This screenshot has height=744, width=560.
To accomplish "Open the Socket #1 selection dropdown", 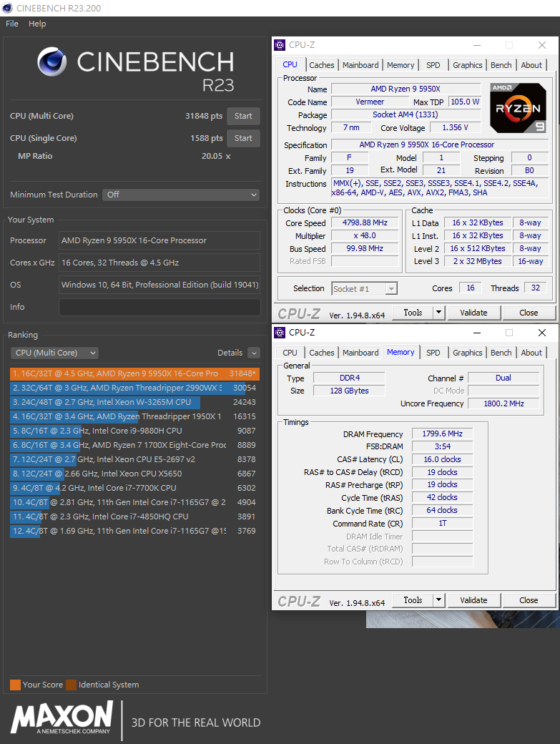I will click(x=364, y=289).
